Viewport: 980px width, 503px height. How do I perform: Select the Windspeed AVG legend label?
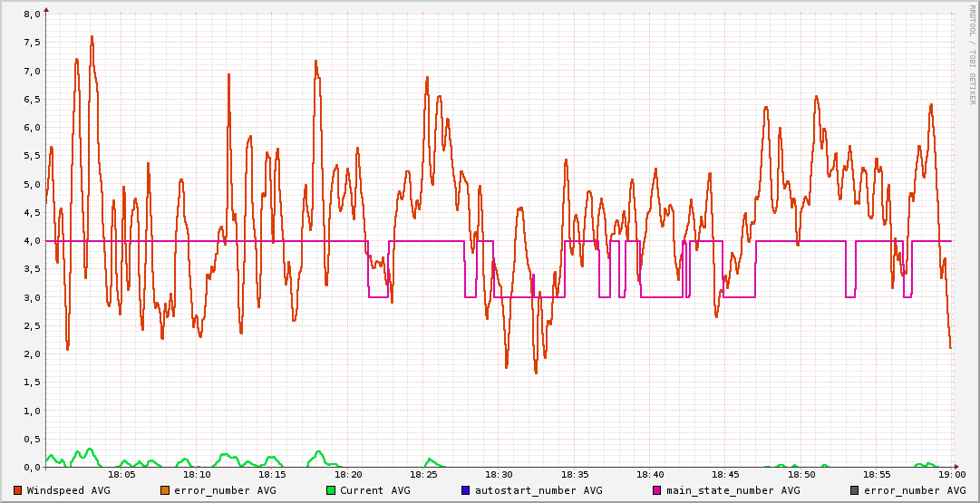tap(68, 490)
